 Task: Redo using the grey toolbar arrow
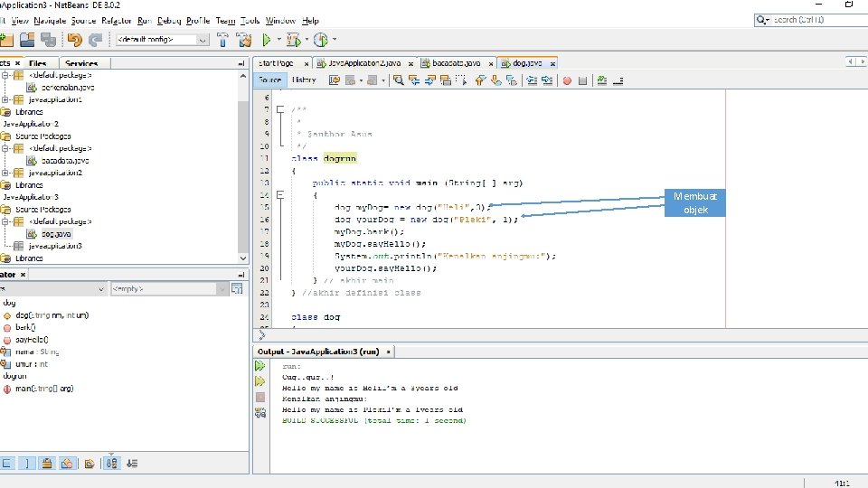click(95, 39)
